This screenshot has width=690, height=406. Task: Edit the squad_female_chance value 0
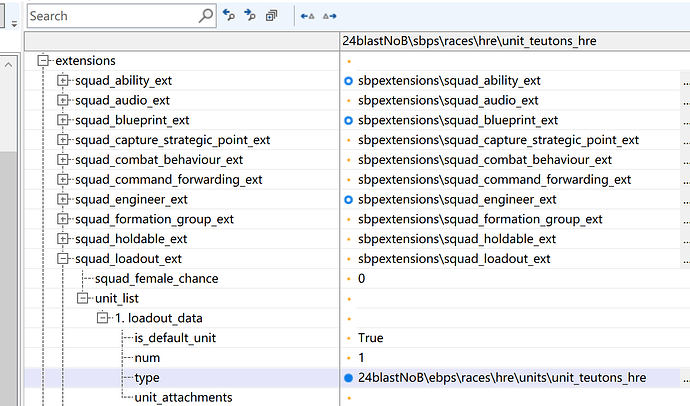click(x=361, y=278)
